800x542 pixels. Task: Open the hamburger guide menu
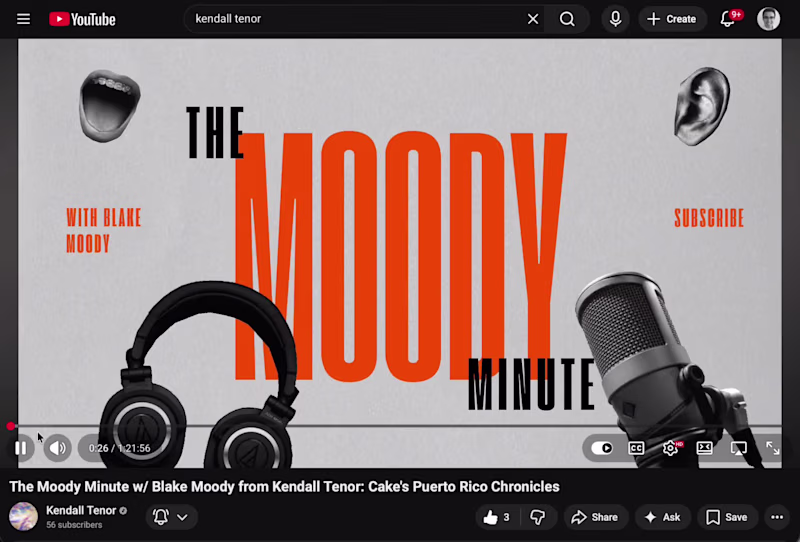[23, 19]
